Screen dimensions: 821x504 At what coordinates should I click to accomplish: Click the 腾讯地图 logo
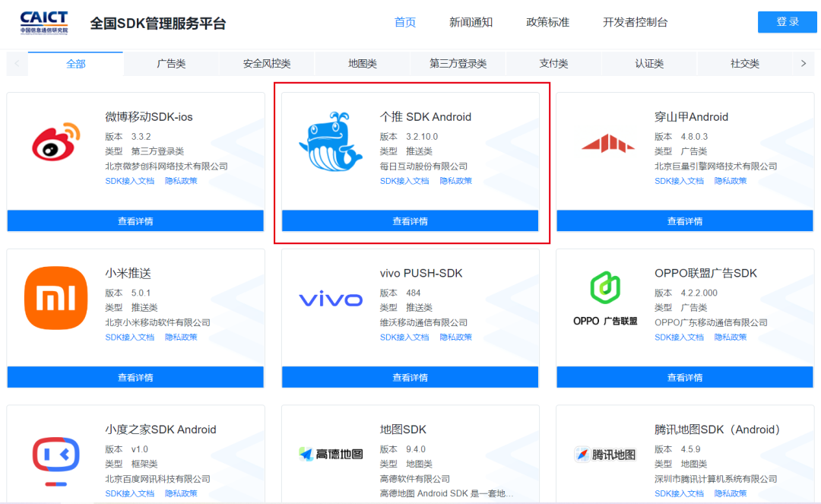[605, 455]
